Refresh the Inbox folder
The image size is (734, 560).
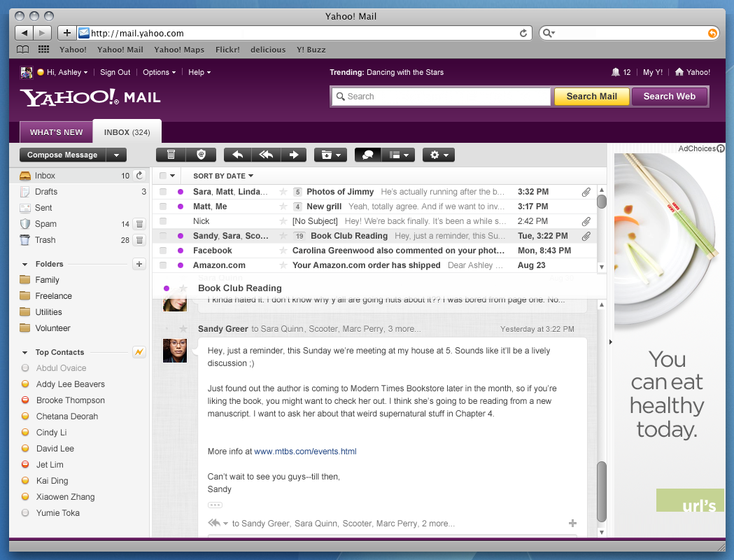[x=139, y=176]
